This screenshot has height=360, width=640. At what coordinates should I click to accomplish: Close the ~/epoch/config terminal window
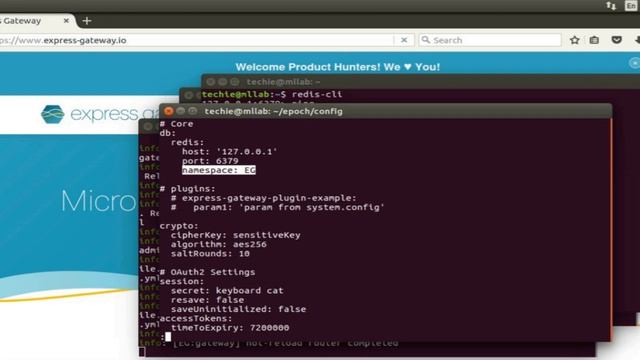coord(168,111)
